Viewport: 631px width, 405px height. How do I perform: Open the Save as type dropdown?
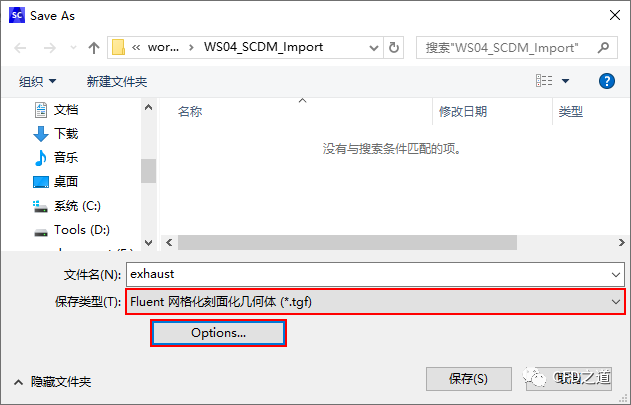375,302
